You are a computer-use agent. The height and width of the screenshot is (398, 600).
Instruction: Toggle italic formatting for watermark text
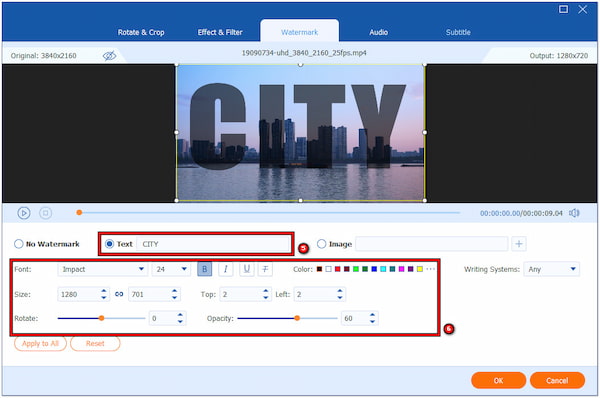click(x=226, y=269)
